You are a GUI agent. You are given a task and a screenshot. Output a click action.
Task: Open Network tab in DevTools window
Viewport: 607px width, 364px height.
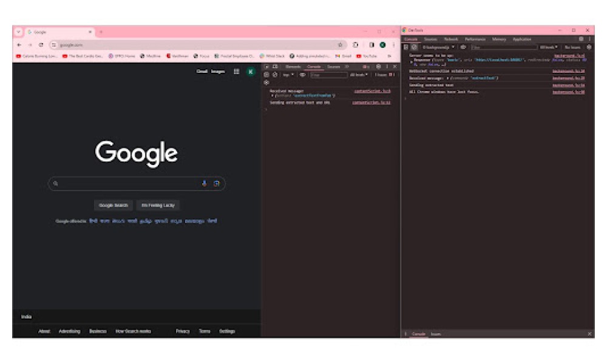point(451,39)
